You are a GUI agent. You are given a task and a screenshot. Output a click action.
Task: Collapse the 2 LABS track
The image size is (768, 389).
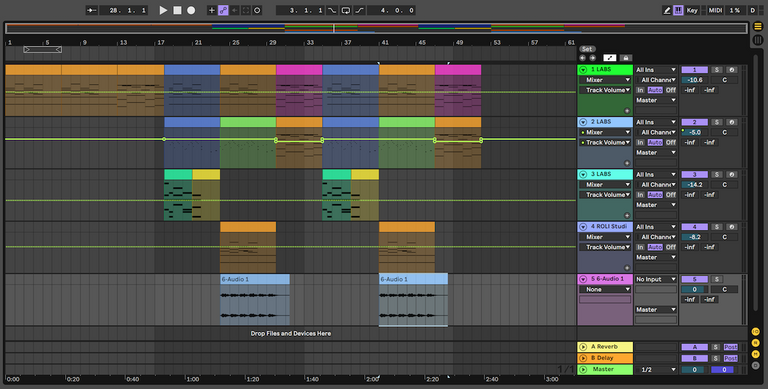pyautogui.click(x=583, y=122)
